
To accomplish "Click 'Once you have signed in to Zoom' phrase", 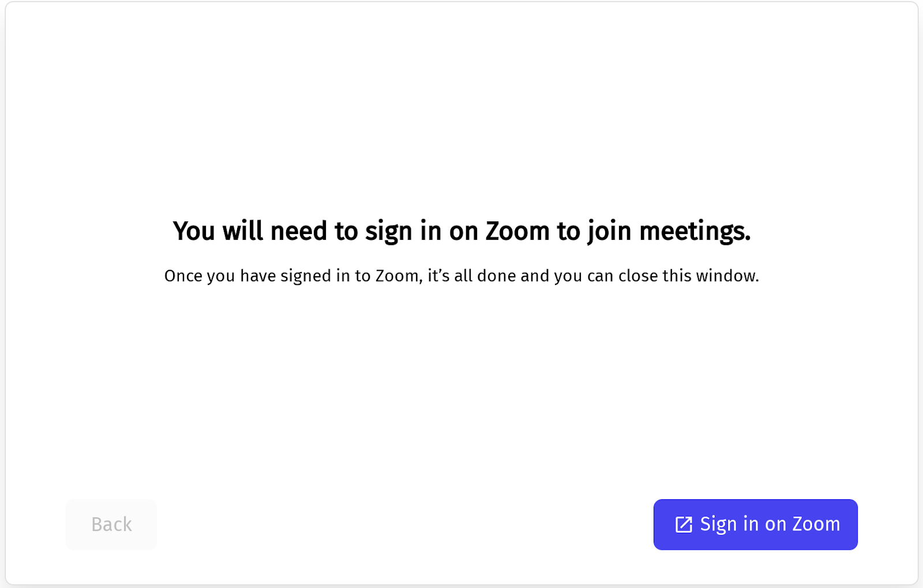I will coord(291,276).
